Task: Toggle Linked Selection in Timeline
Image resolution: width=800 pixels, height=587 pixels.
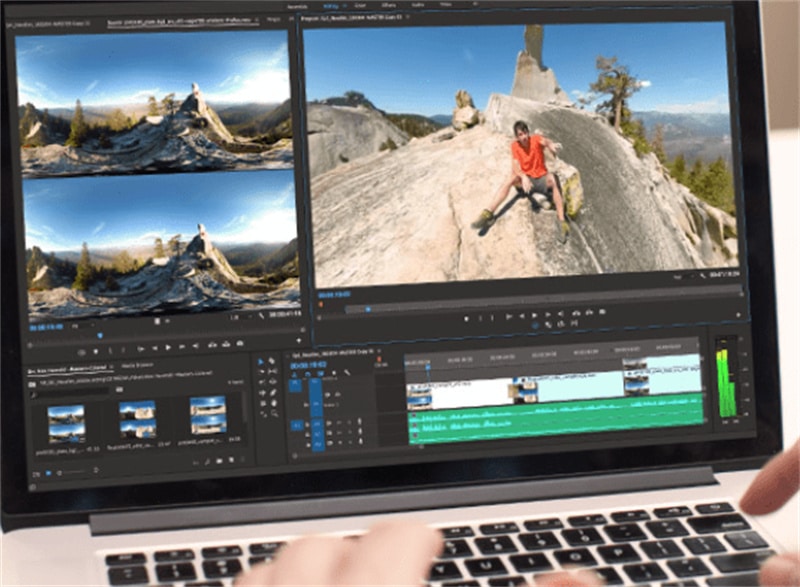Action: [x=320, y=374]
